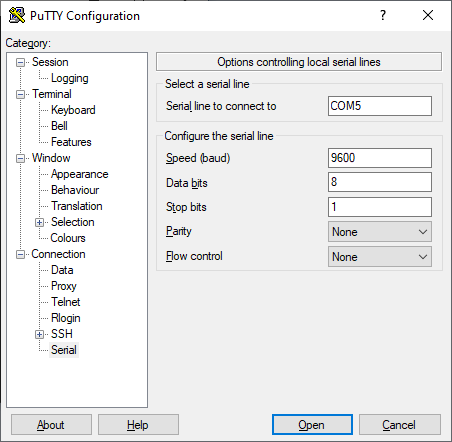Click the About button
The width and height of the screenshot is (452, 442).
tap(51, 425)
